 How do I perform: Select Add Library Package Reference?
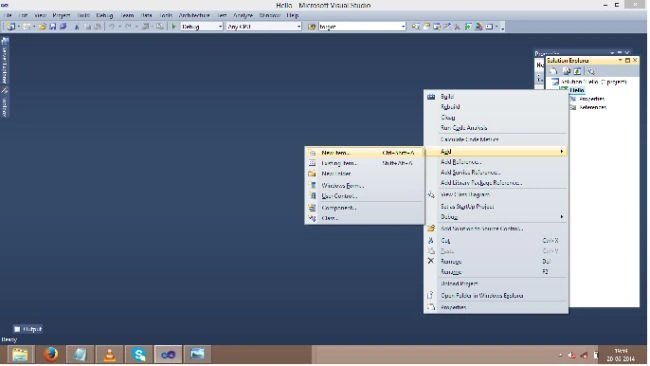(x=496, y=182)
